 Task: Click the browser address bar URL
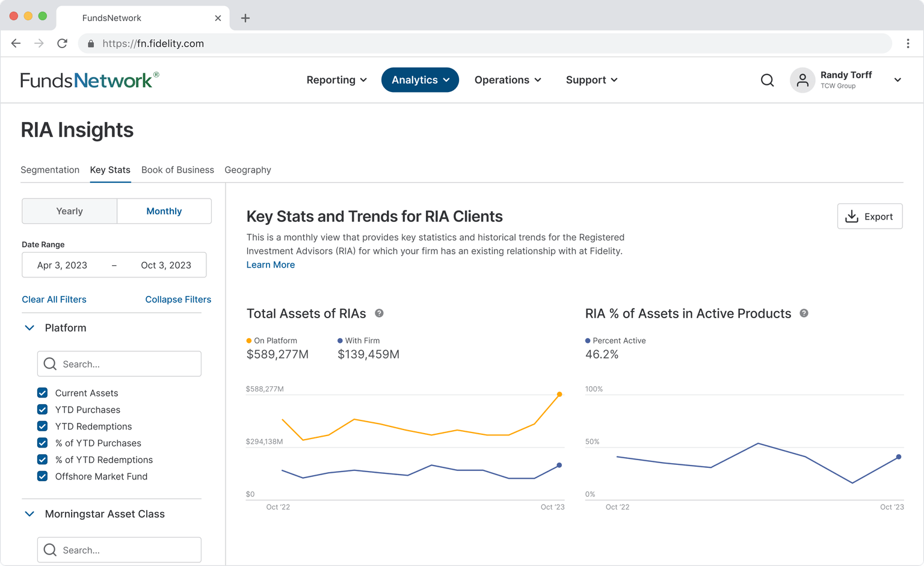pos(153,43)
